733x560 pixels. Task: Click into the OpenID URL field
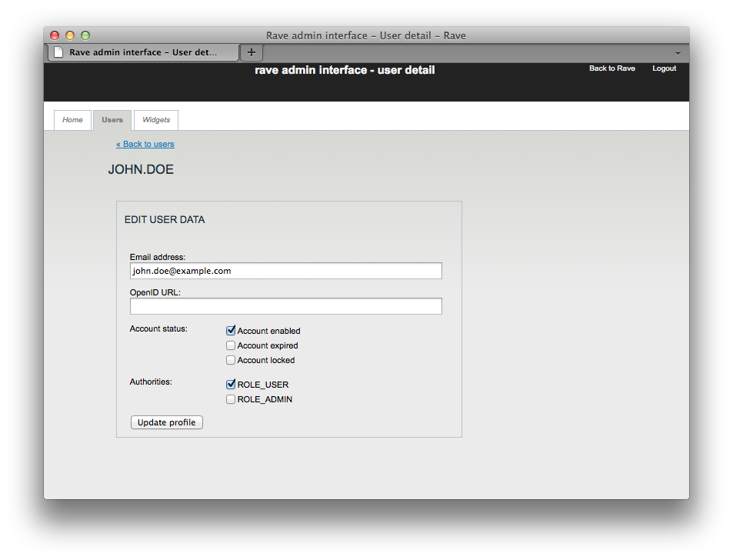coord(285,306)
